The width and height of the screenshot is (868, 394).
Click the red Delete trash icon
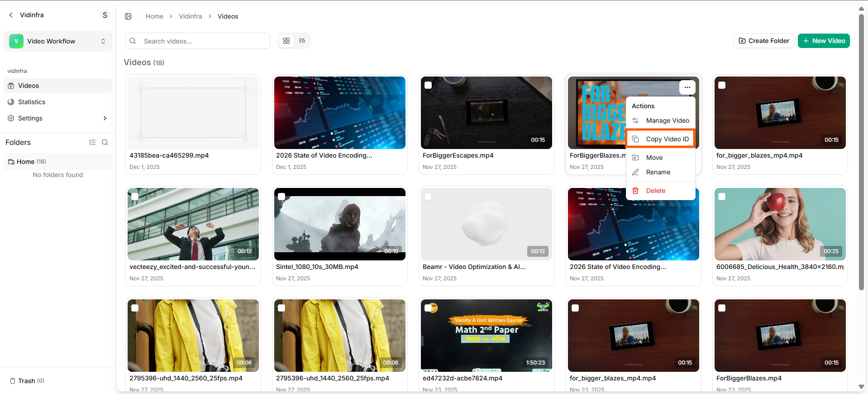[635, 191]
